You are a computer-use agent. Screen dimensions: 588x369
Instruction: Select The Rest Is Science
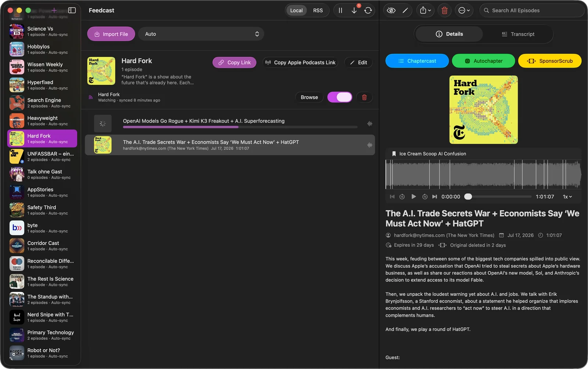coord(42,282)
